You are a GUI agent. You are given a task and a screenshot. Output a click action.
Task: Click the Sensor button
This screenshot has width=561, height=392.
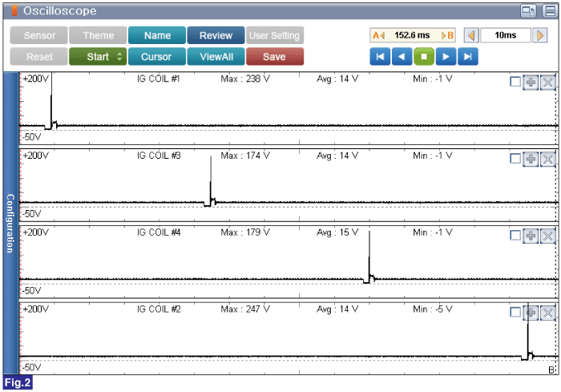(38, 35)
